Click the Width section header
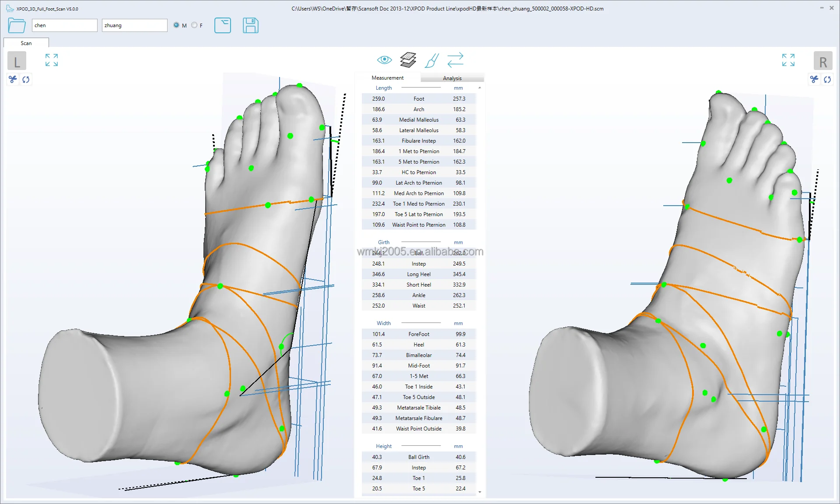 (384, 323)
